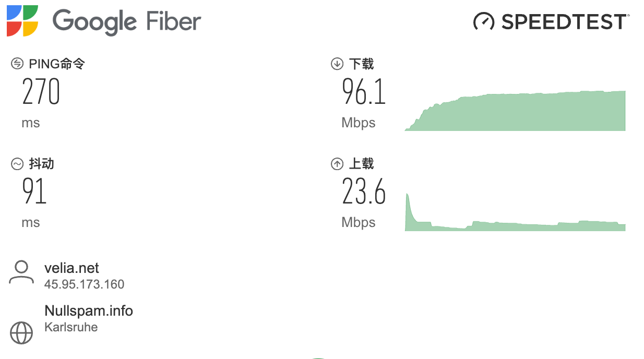
Task: Click the globe icon near Nullspam.info
Action: point(21,332)
